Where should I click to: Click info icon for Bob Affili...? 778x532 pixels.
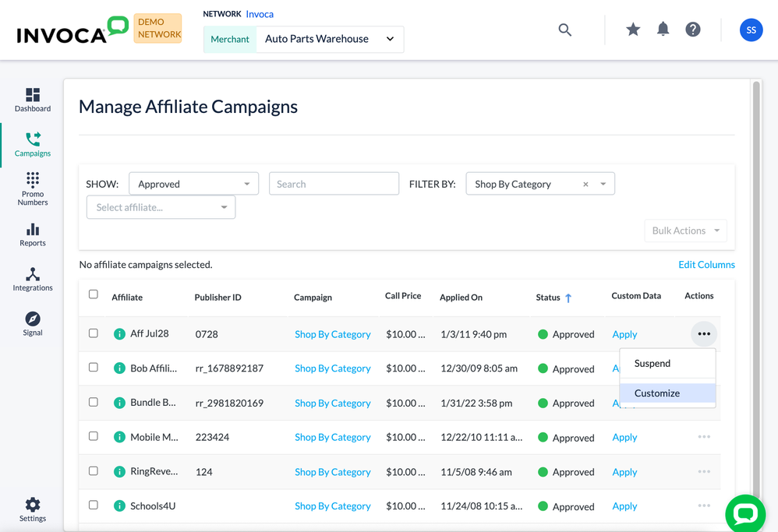(119, 368)
